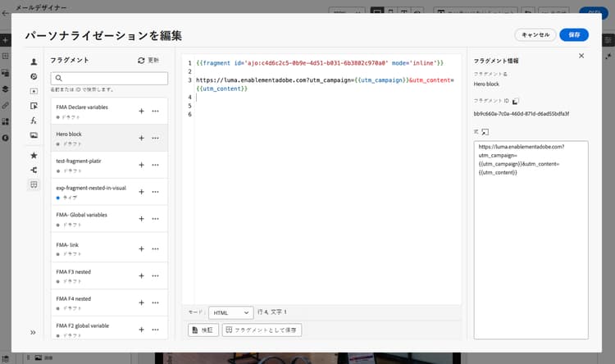Screen dimensions: 615x364
Task: Open the conditional content sidebar icon
Action: tap(34, 106)
